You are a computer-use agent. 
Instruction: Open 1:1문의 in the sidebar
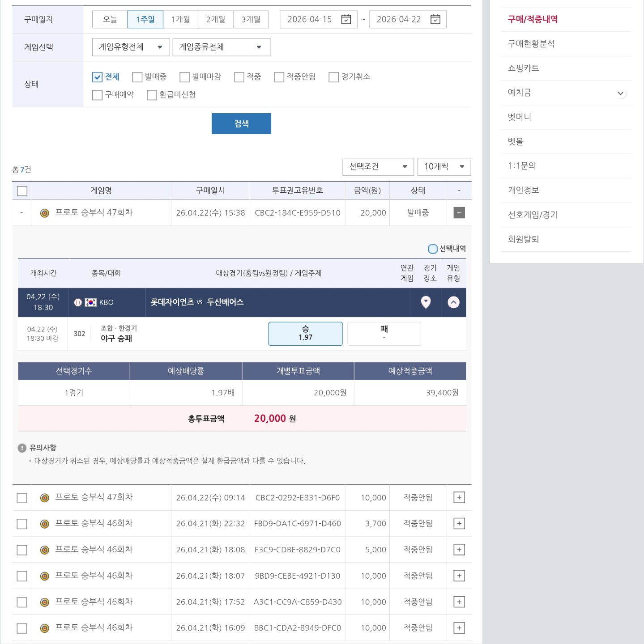[522, 166]
